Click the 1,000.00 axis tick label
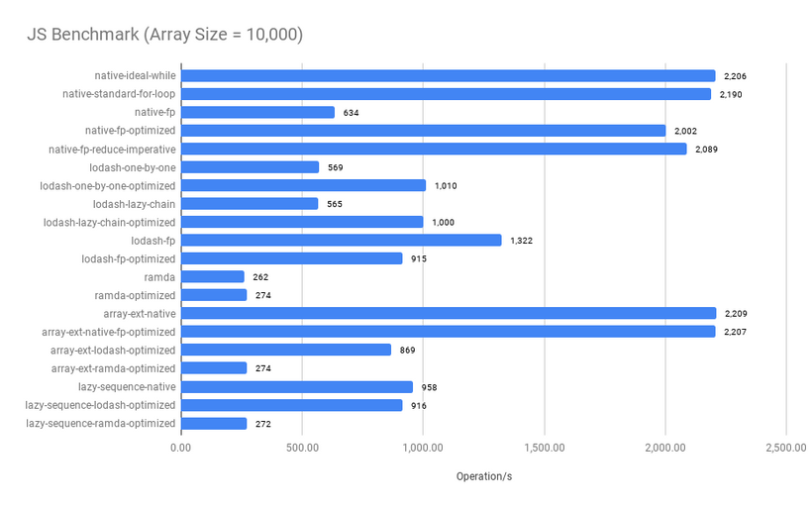812x508 pixels. click(x=423, y=448)
